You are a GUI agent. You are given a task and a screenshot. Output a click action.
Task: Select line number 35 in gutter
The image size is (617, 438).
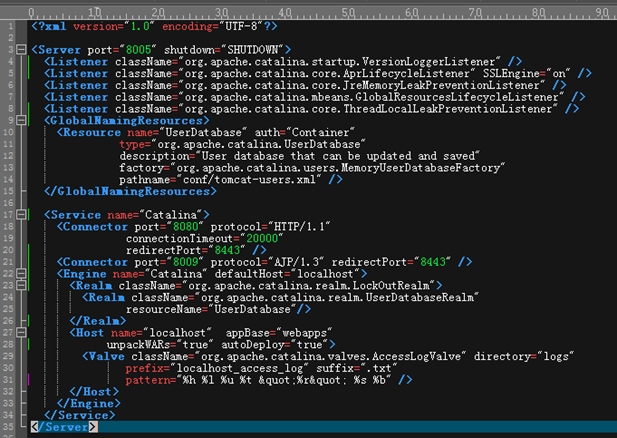8,427
